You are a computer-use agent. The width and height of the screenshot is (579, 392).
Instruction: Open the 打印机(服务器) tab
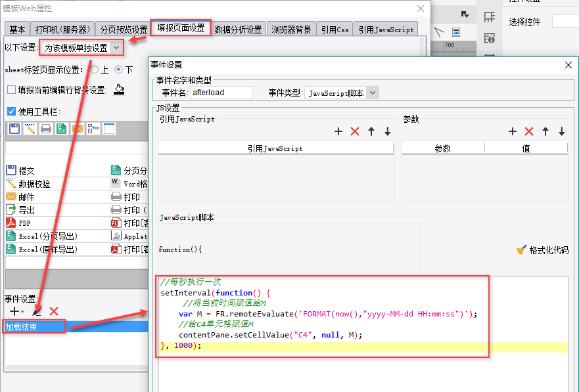click(62, 29)
